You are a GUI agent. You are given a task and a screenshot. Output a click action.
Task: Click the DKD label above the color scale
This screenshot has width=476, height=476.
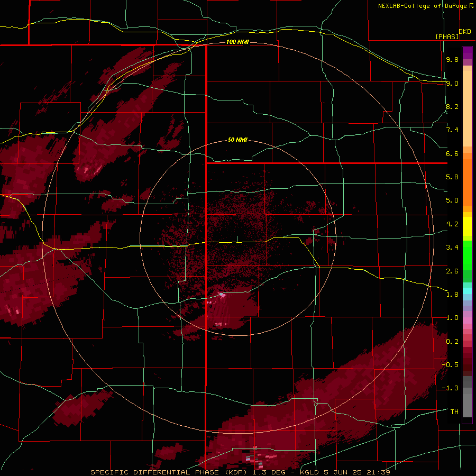464,32
